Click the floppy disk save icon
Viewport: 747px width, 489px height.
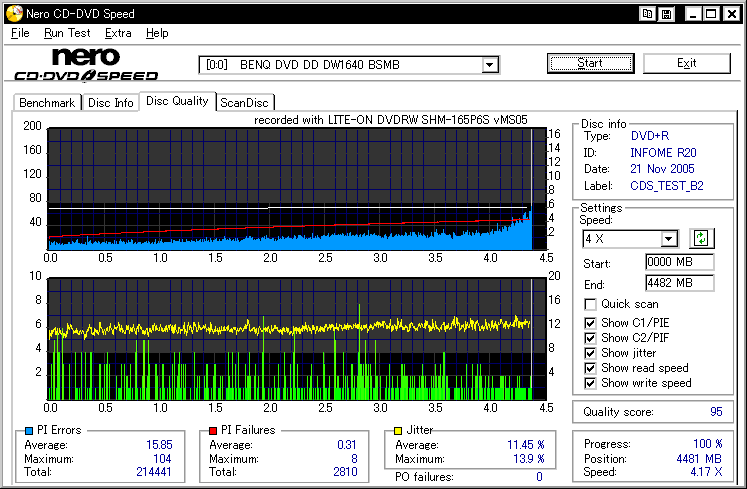(666, 14)
